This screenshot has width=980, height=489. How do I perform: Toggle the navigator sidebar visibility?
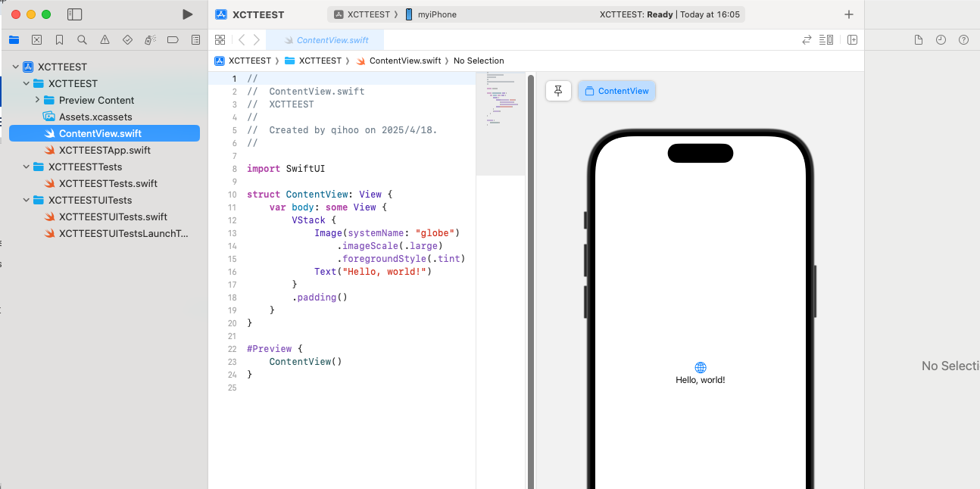click(x=74, y=14)
